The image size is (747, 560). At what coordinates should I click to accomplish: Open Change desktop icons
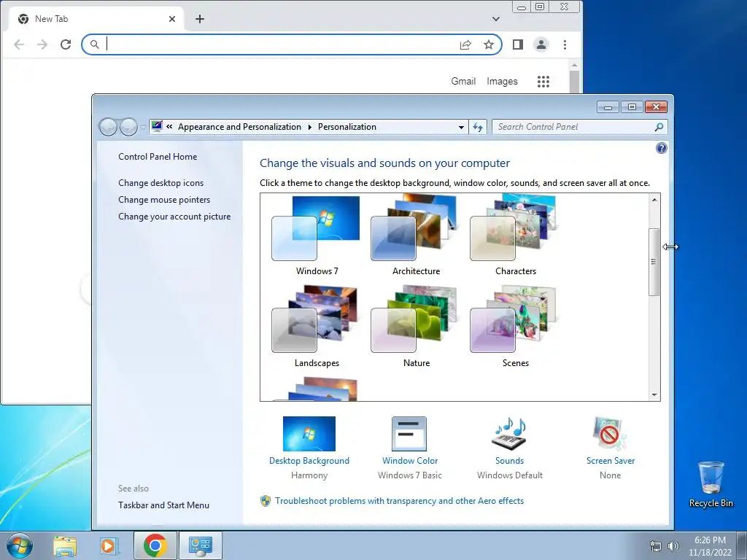point(161,183)
